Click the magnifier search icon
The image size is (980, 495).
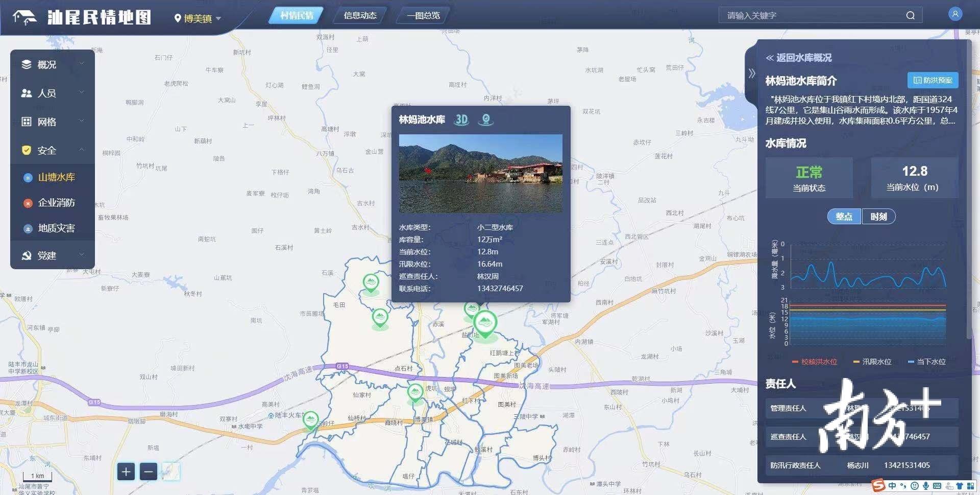click(x=911, y=15)
